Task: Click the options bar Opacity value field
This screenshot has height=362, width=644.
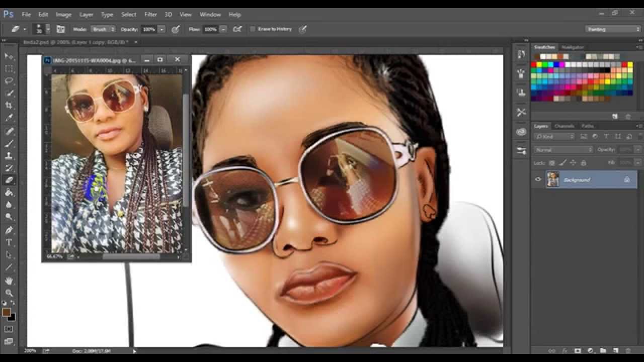Action: click(149, 29)
